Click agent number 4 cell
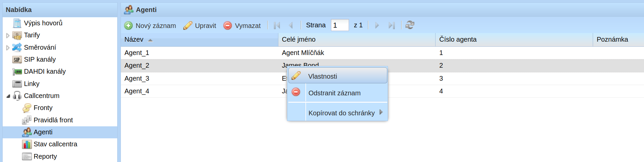This screenshot has width=644, height=162. pos(514,91)
